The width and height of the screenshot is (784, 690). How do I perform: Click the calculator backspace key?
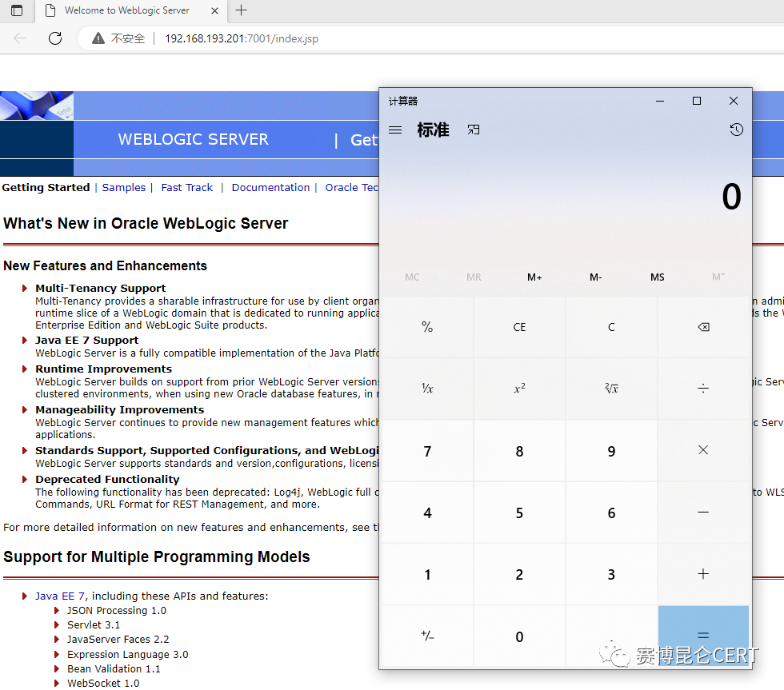coord(703,327)
